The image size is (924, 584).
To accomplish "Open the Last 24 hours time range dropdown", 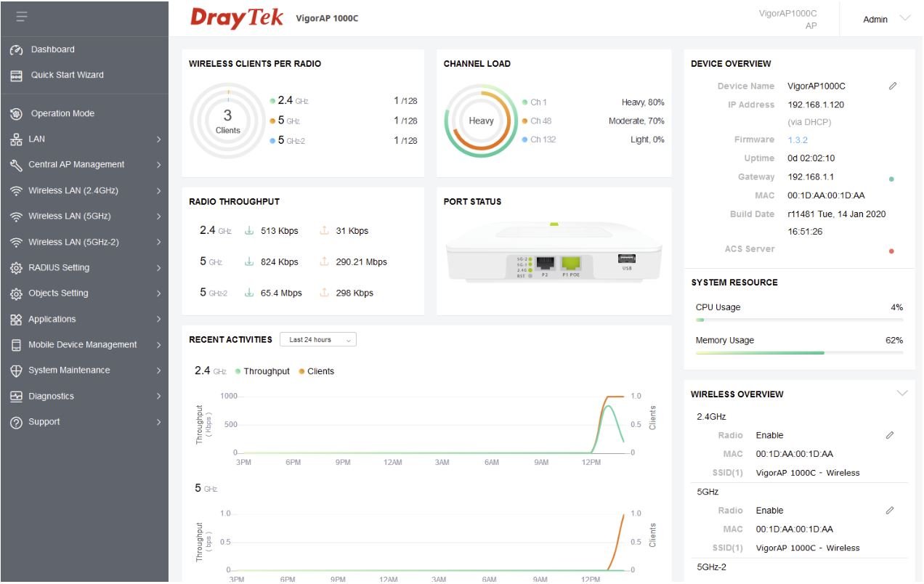I will point(318,339).
